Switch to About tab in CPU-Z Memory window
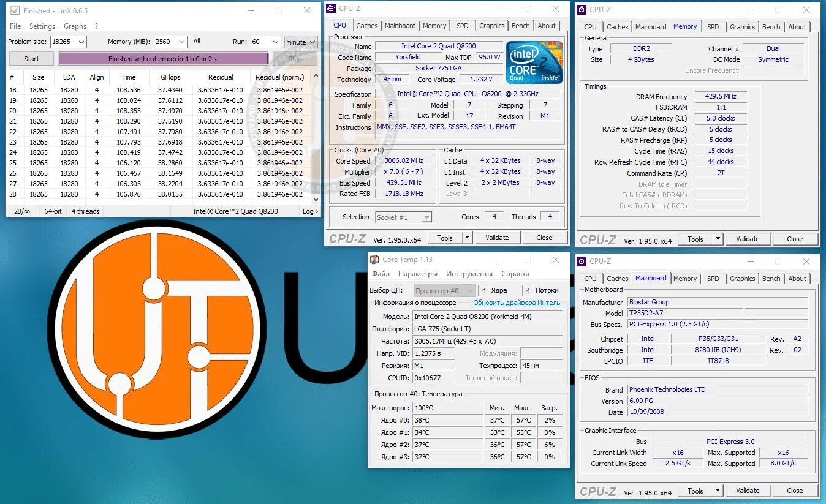The image size is (826, 504). click(797, 27)
